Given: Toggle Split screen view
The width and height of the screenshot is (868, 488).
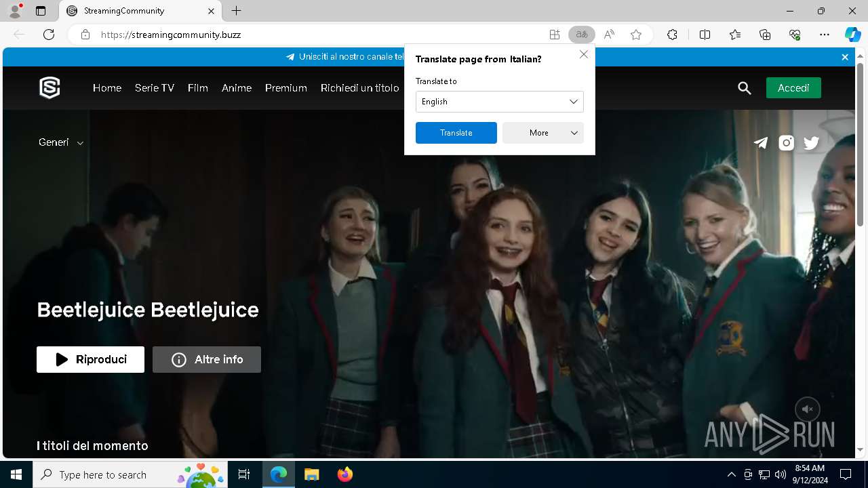Looking at the screenshot, I should (x=705, y=35).
